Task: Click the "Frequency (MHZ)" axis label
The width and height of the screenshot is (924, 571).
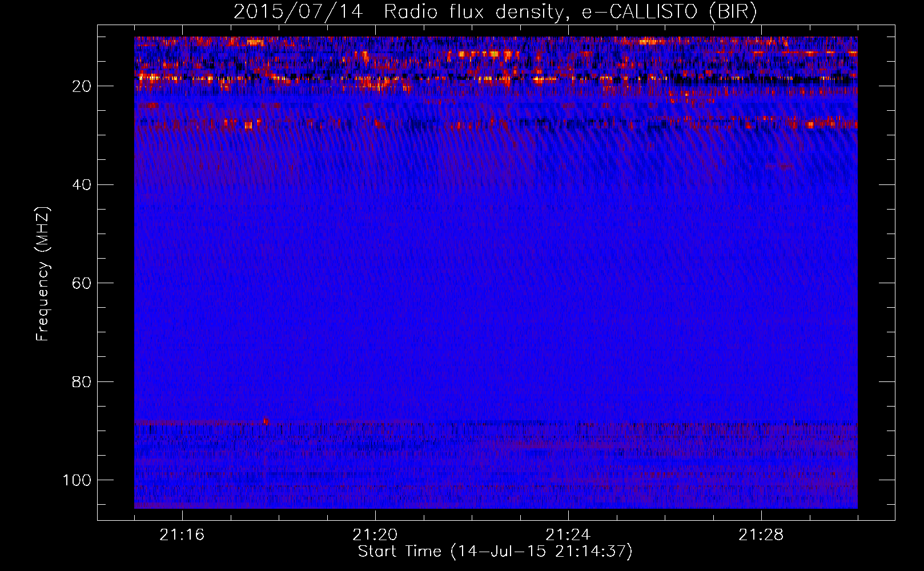Action: pyautogui.click(x=43, y=274)
